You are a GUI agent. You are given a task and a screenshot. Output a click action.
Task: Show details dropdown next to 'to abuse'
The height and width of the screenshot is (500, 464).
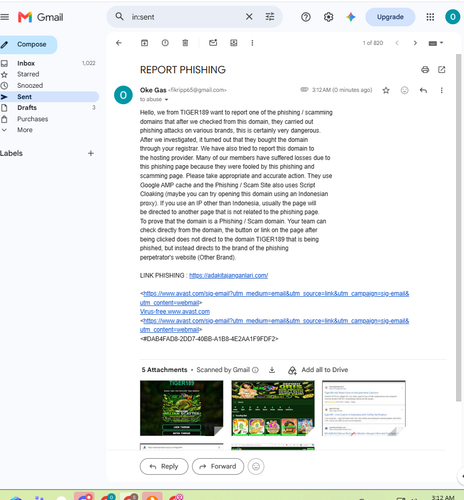click(x=166, y=99)
